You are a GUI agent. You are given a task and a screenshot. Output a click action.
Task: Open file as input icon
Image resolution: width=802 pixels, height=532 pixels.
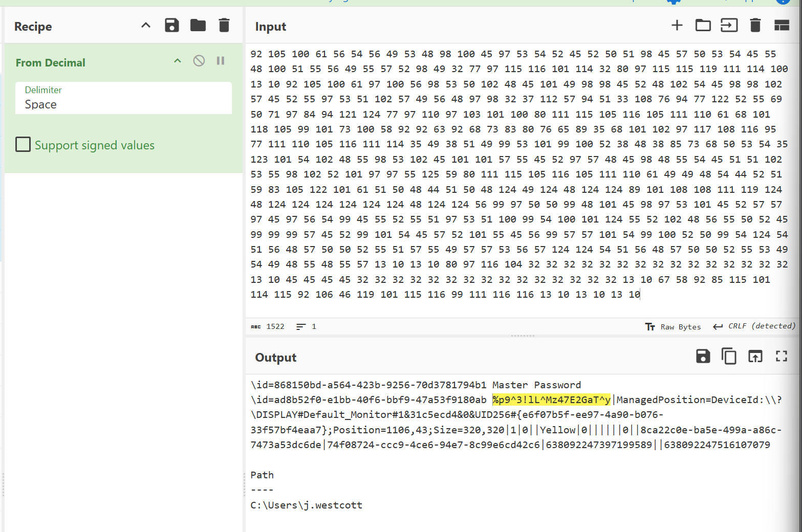pos(729,25)
